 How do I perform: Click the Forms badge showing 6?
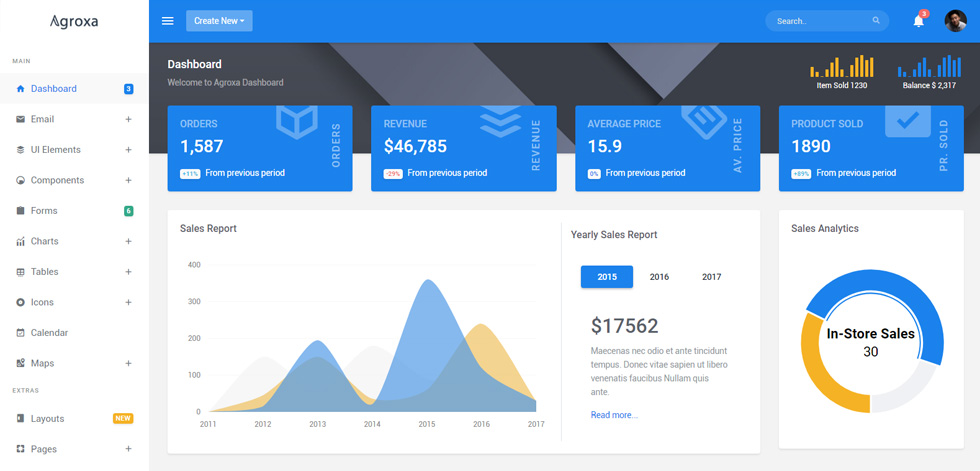[x=128, y=211]
